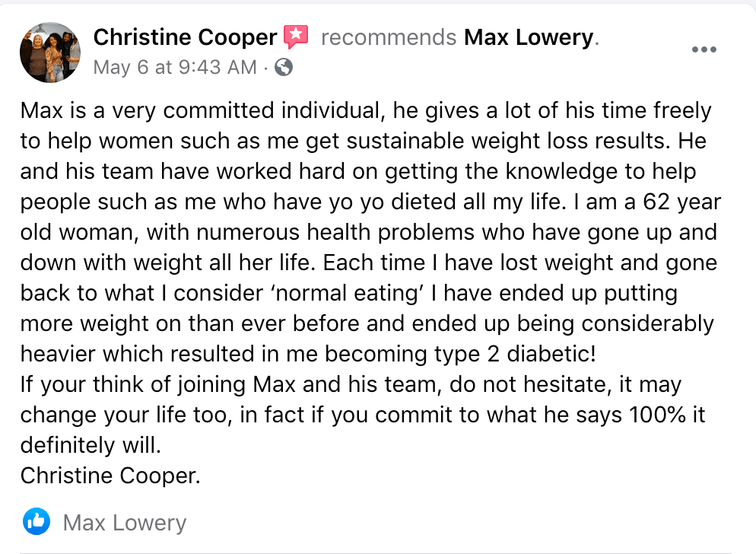Image resolution: width=756 pixels, height=554 pixels.
Task: Click the word "recommends" in the header
Action: point(389,37)
